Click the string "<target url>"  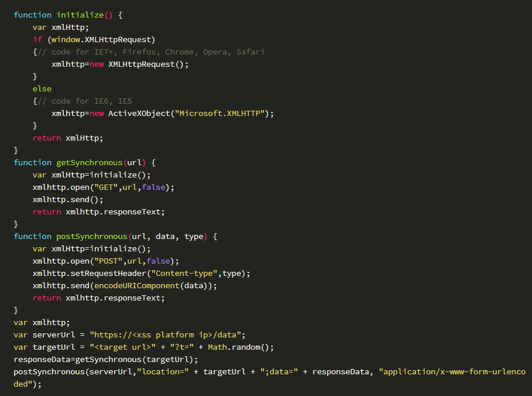[122, 347]
